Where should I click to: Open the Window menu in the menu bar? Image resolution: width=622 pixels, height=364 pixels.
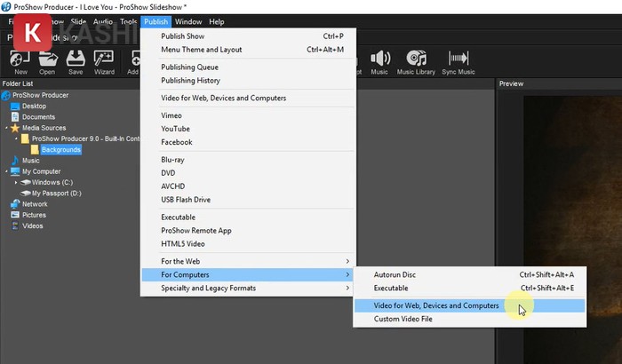(187, 21)
